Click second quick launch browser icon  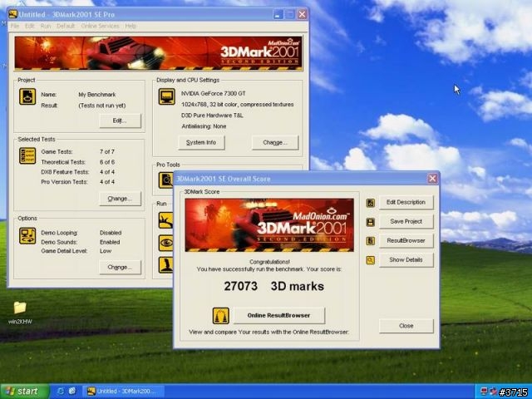tap(72, 392)
